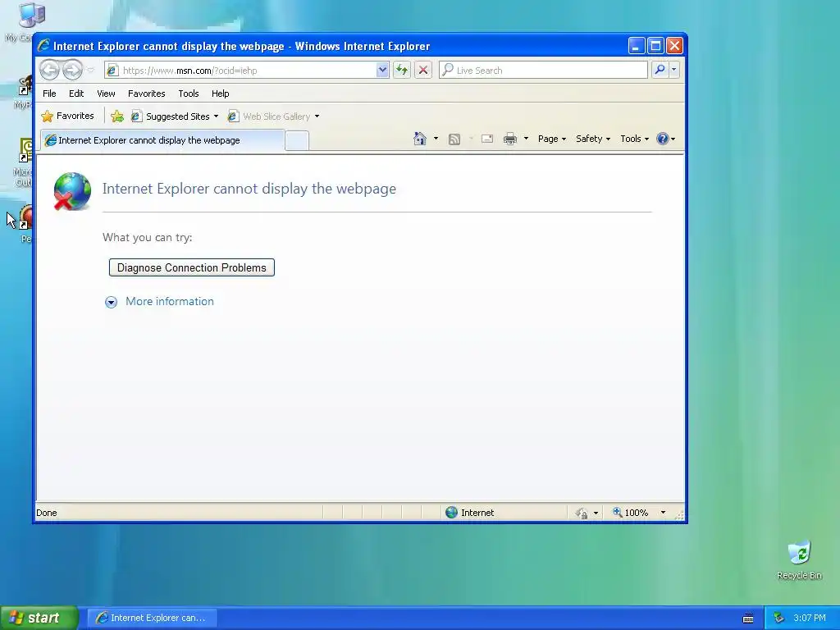Click the blue Help question icon
The image size is (840, 630).
[x=663, y=139]
